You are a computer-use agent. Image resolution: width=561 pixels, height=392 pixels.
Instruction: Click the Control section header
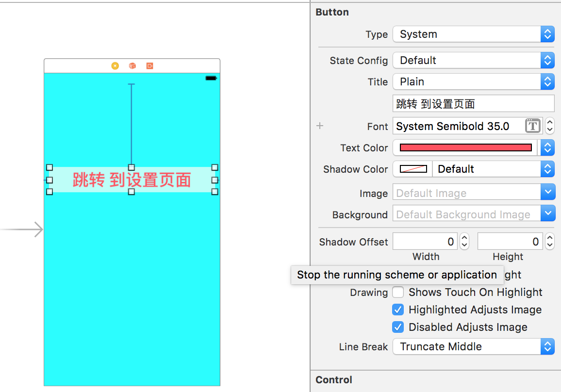click(334, 380)
